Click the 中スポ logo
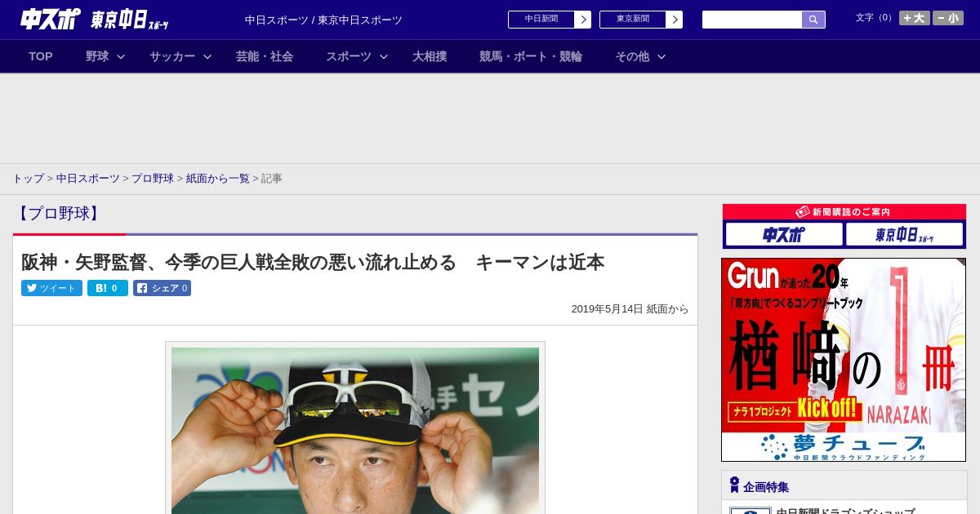 [x=50, y=20]
